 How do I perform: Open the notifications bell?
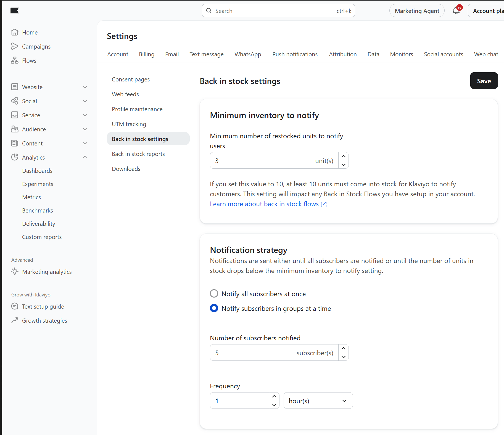coord(456,11)
